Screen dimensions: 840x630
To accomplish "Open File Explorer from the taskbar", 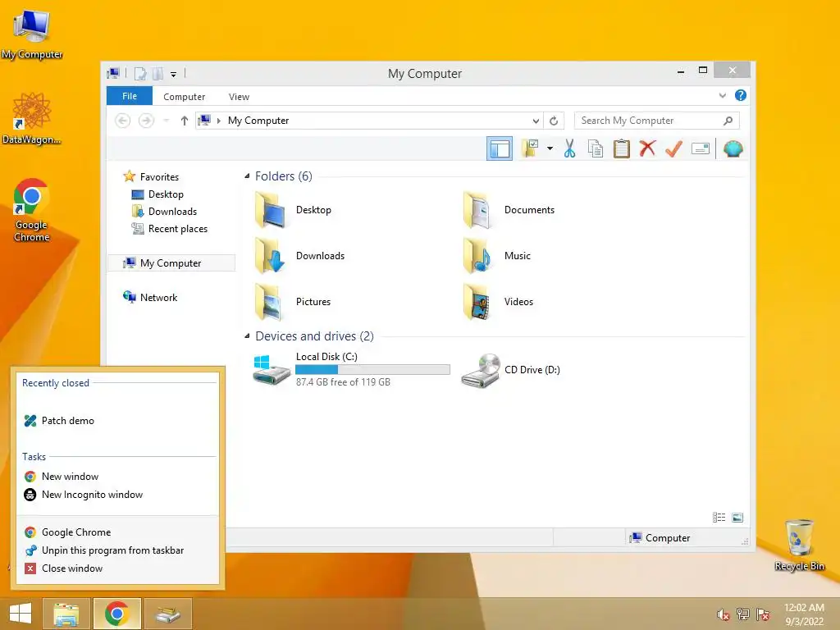I will coord(66,614).
